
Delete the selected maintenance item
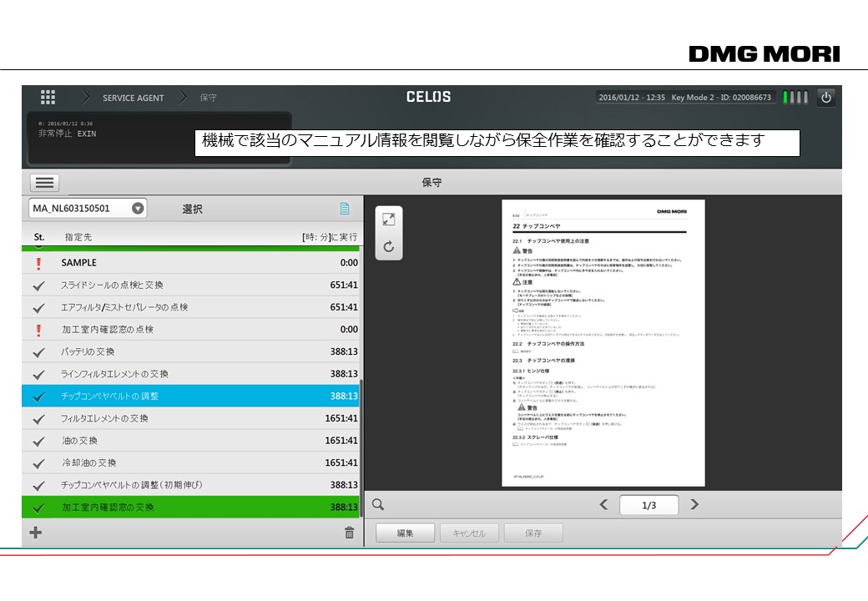pyautogui.click(x=350, y=533)
